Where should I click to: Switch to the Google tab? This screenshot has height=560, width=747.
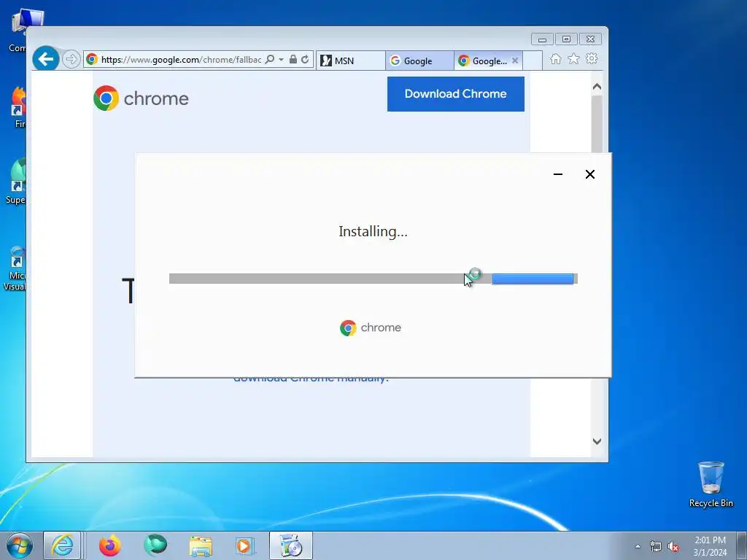(419, 61)
